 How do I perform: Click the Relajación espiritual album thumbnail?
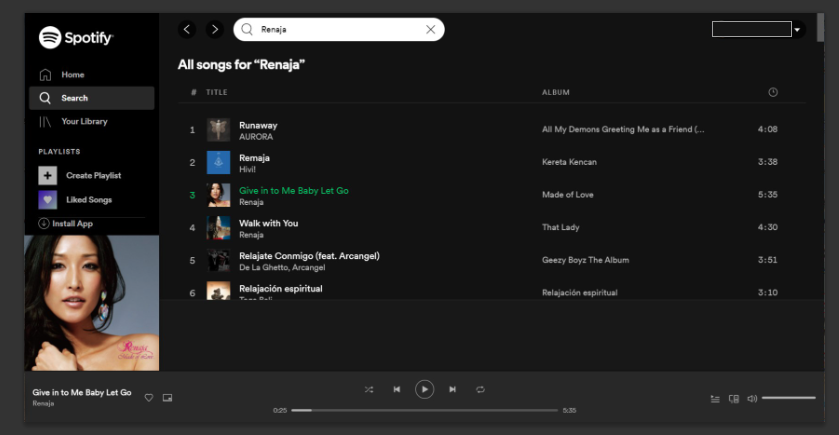click(218, 291)
